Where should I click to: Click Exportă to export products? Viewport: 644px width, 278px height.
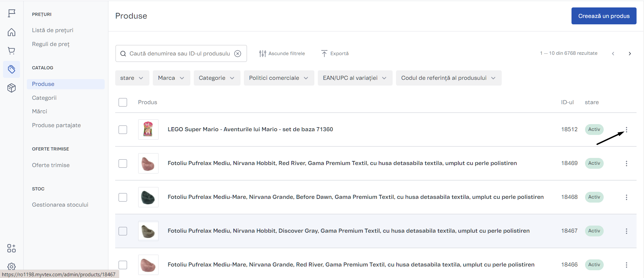pos(335,53)
